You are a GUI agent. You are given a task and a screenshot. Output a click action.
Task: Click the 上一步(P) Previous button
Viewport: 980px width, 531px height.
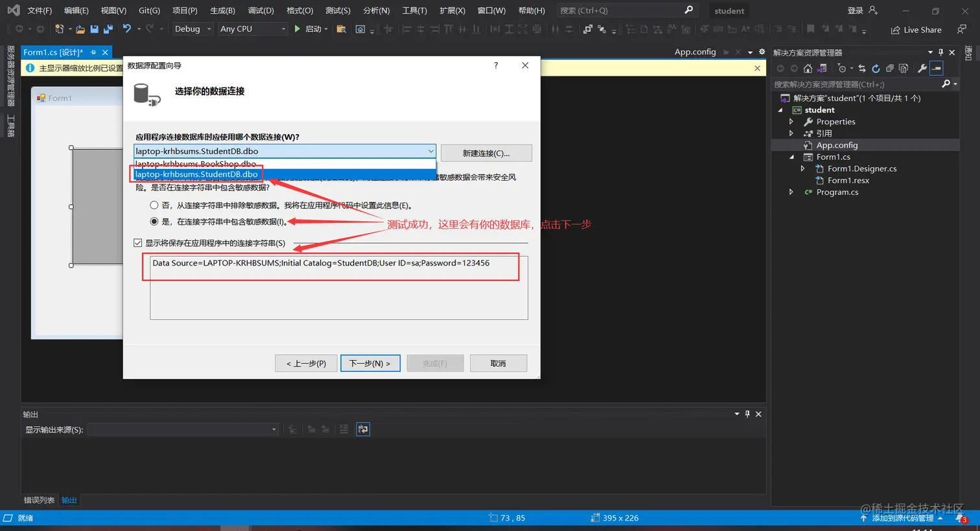(x=306, y=363)
